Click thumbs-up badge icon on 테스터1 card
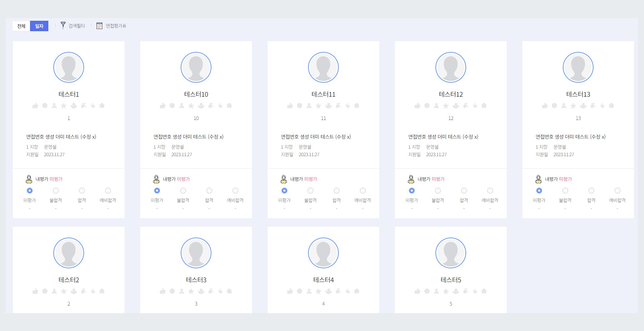Image resolution: width=644 pixels, height=331 pixels. (x=35, y=106)
